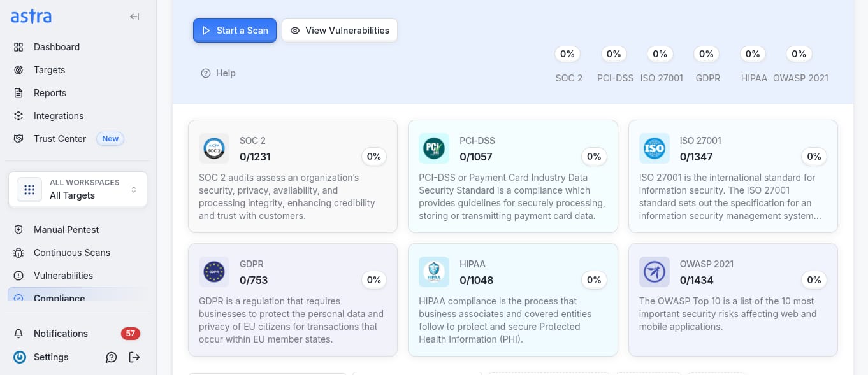
Task: Click the 0% badge on HIPAA card
Action: click(594, 280)
